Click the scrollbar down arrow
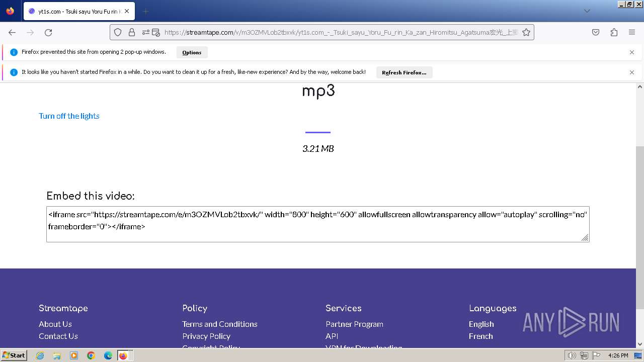 tap(640, 344)
